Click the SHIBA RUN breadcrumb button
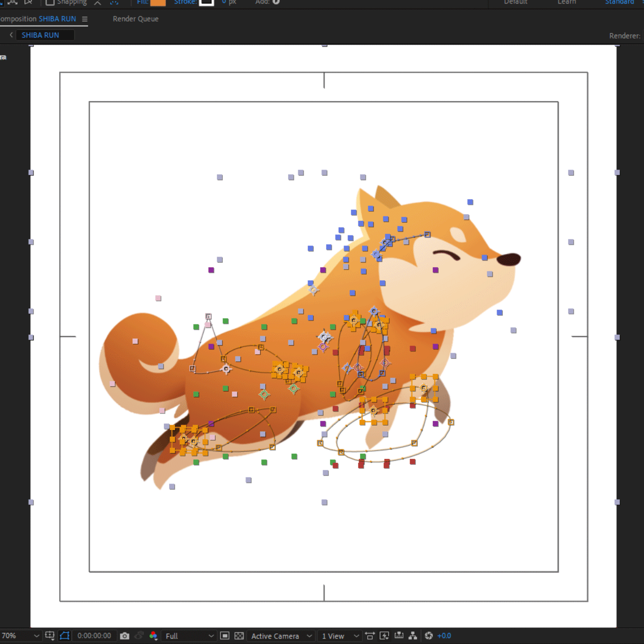The height and width of the screenshot is (644, 644). pyautogui.click(x=41, y=35)
